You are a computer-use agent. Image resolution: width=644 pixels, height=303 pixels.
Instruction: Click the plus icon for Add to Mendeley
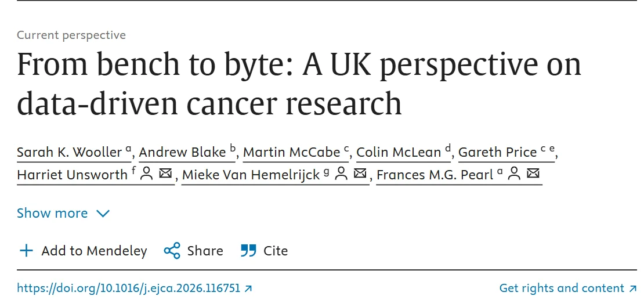[x=26, y=251]
